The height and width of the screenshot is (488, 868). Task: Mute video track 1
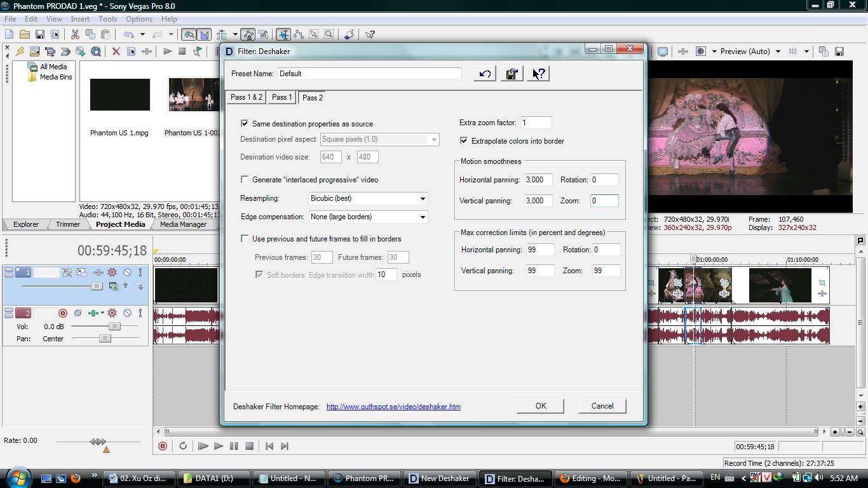[x=127, y=273]
